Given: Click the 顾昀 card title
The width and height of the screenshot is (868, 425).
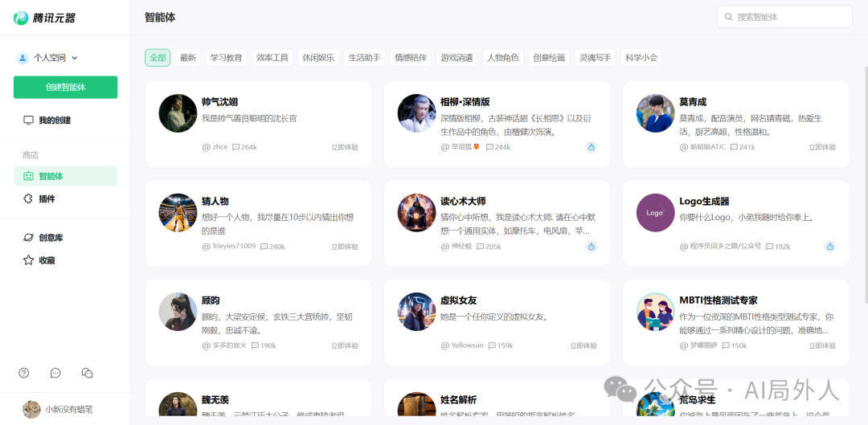Looking at the screenshot, I should point(211,300).
